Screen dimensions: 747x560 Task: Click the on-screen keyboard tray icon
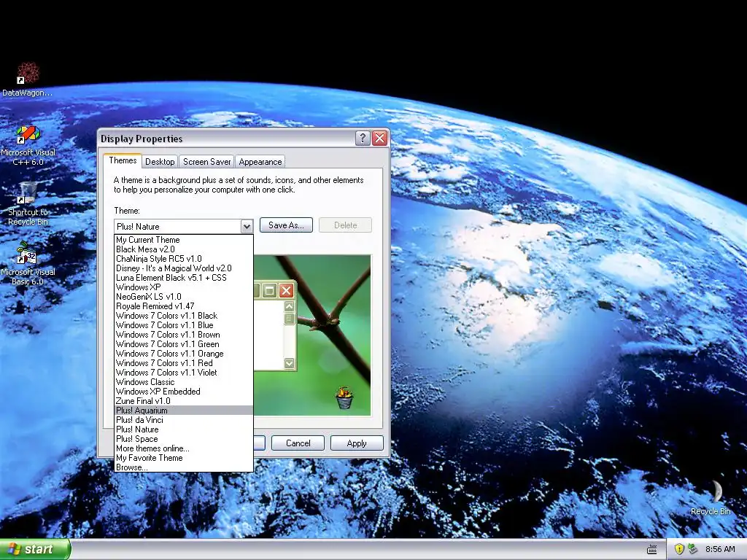coord(652,550)
